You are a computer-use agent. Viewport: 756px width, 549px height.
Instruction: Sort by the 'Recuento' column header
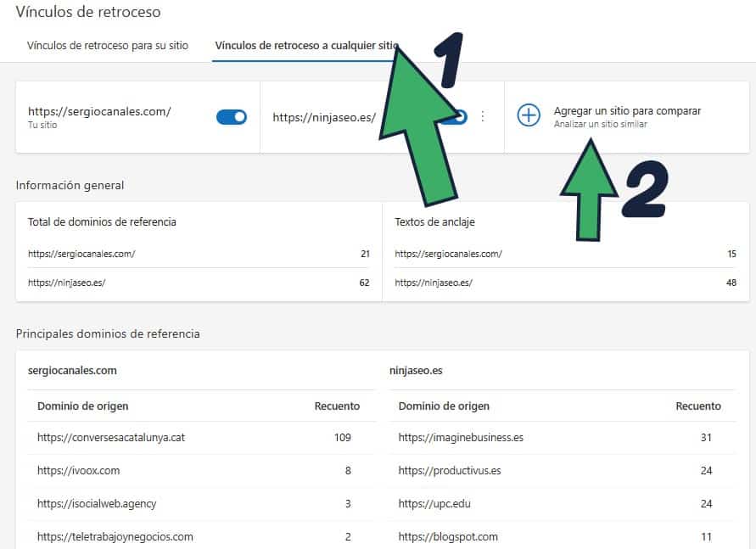(337, 406)
